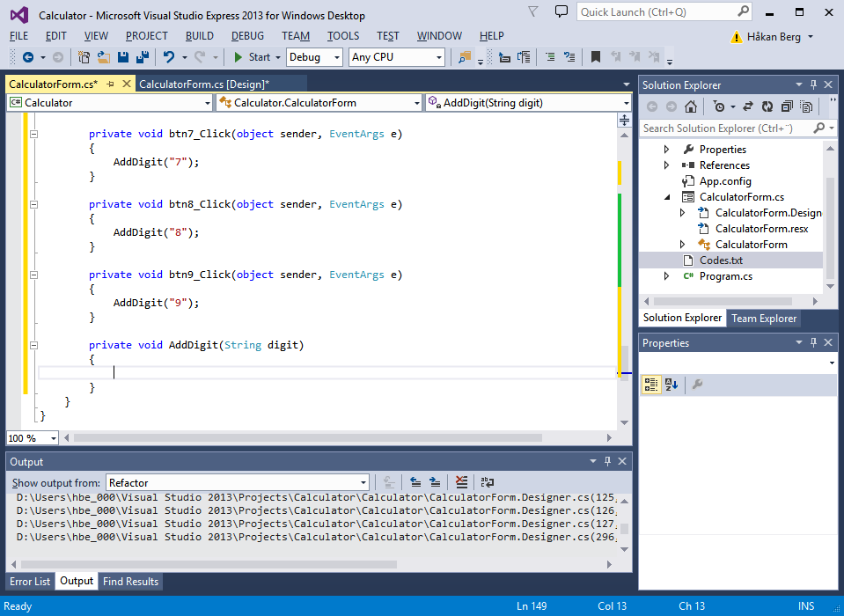Collapse All nodes in Solution Explorer
This screenshot has height=616, width=844.
[787, 106]
